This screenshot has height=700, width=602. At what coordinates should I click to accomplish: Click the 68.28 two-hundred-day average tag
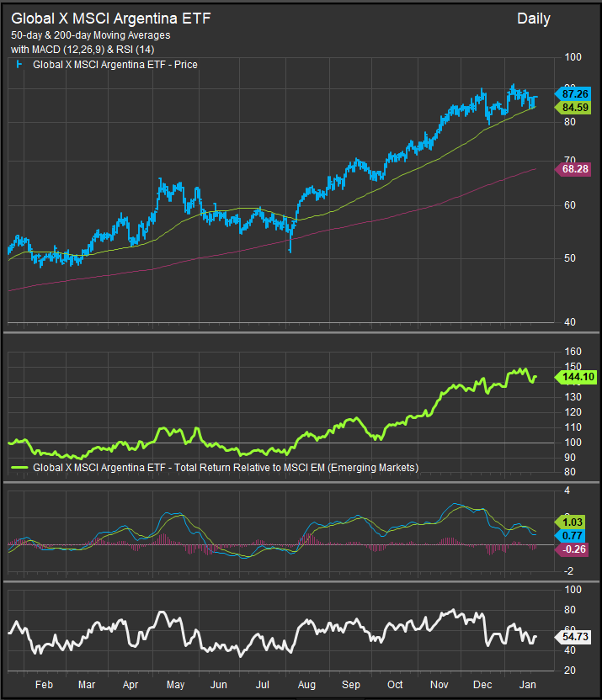pos(573,169)
